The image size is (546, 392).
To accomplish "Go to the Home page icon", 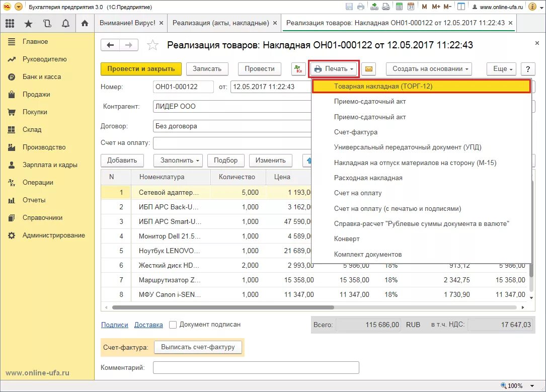I will click(x=85, y=23).
